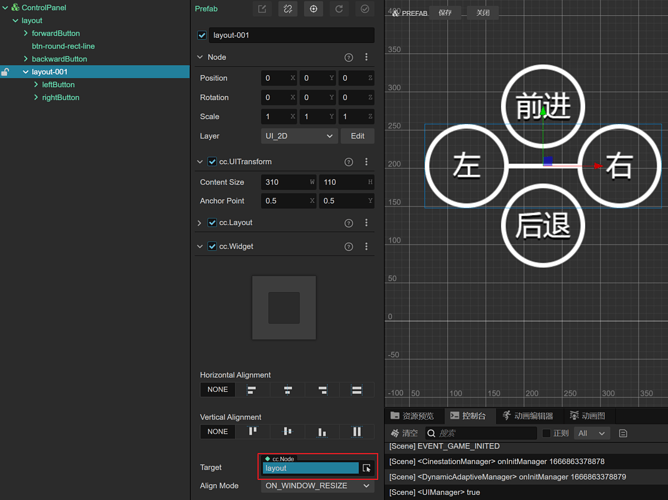Image resolution: width=668 pixels, height=500 pixels.
Task: Click the Target node picker icon
Action: 366,468
